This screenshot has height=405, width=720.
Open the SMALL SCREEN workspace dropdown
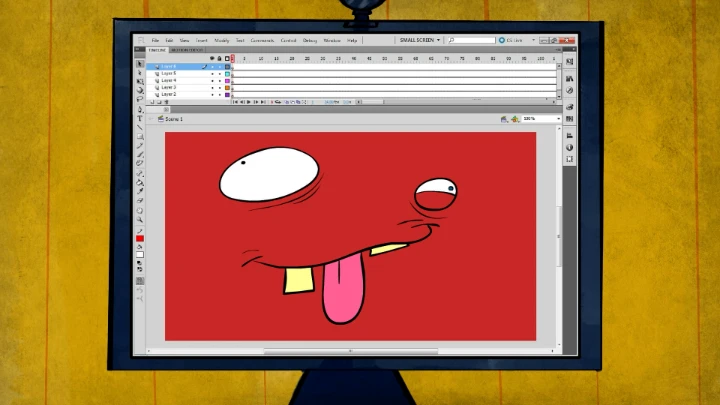(420, 40)
